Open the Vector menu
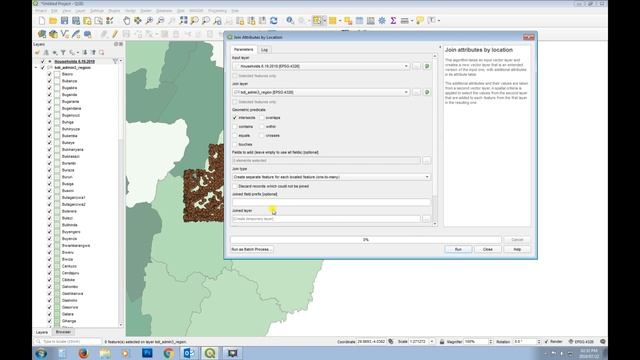This screenshot has width=640, height=360. [x=130, y=11]
